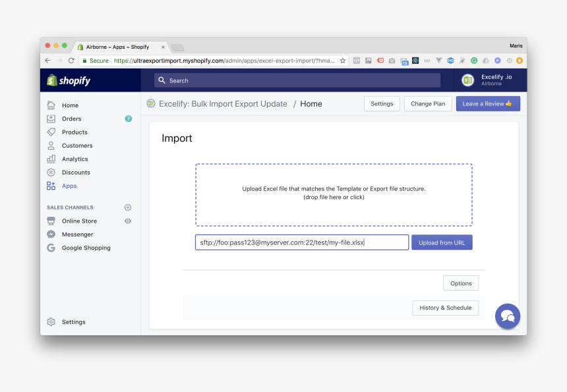Open a new browser tab
The height and width of the screenshot is (392, 567).
177,47
